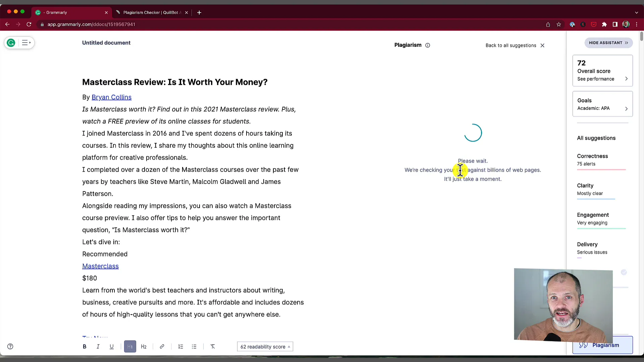Image resolution: width=644 pixels, height=362 pixels.
Task: Open new browser tab with plus icon
Action: coord(199,12)
